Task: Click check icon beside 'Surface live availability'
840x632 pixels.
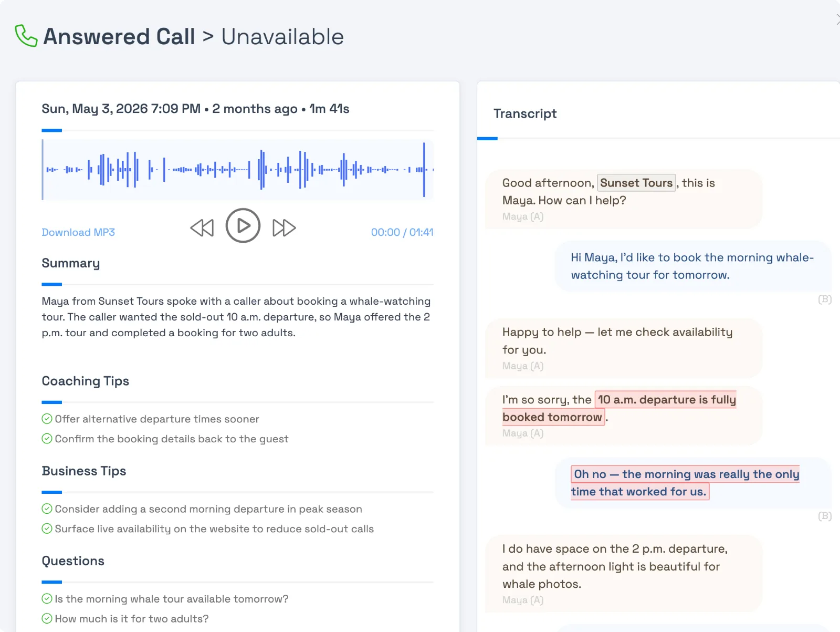Action: (x=47, y=529)
